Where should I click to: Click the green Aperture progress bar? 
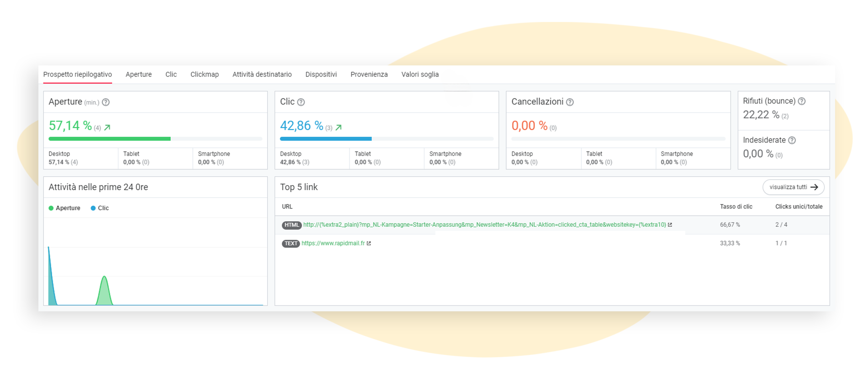tap(110, 139)
